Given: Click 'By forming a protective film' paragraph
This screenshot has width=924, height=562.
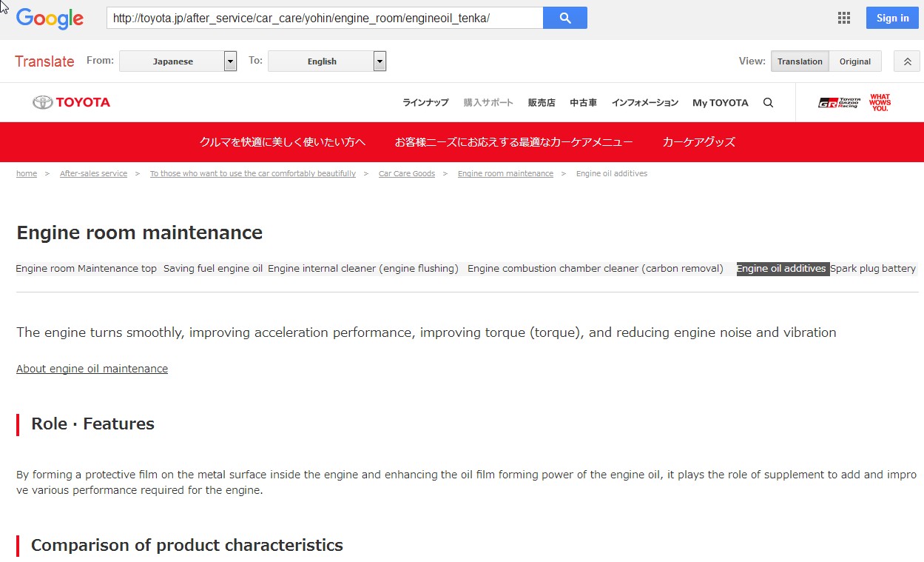Looking at the screenshot, I should [466, 482].
